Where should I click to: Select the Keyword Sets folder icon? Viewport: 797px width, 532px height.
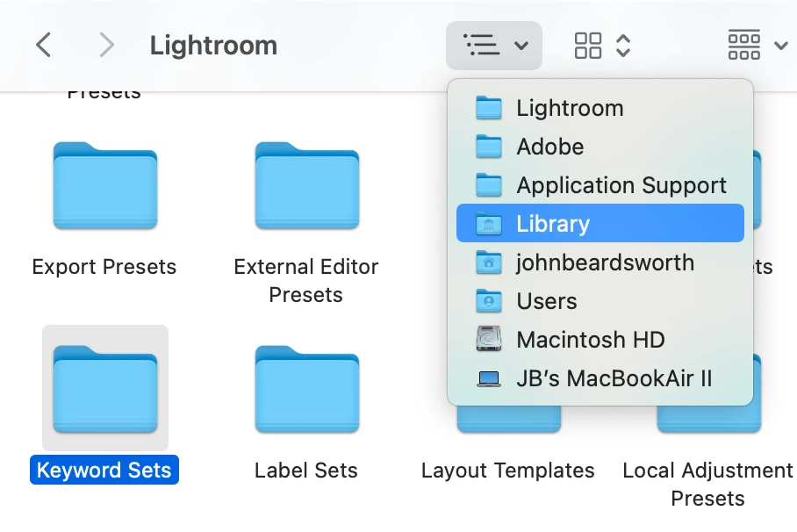105,389
